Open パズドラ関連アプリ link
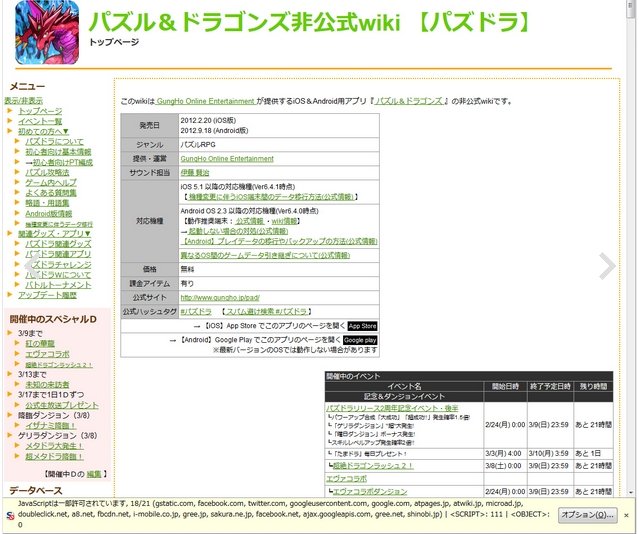 [x=58, y=254]
